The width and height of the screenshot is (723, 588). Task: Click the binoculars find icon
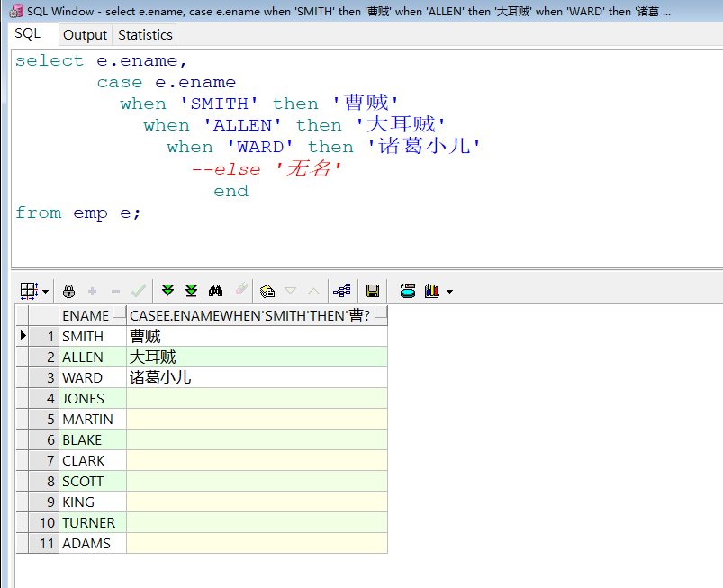coord(215,291)
